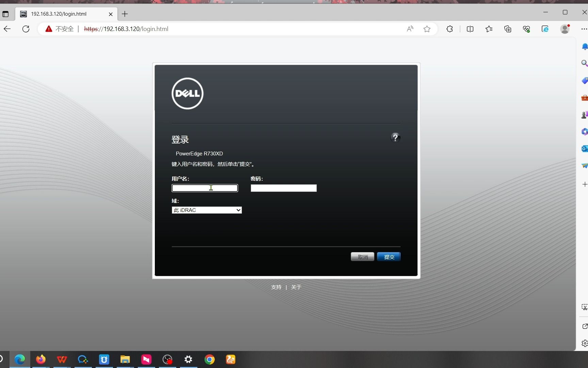Open sidebar Outlook icon
Image resolution: width=588 pixels, height=368 pixels.
pos(584,149)
